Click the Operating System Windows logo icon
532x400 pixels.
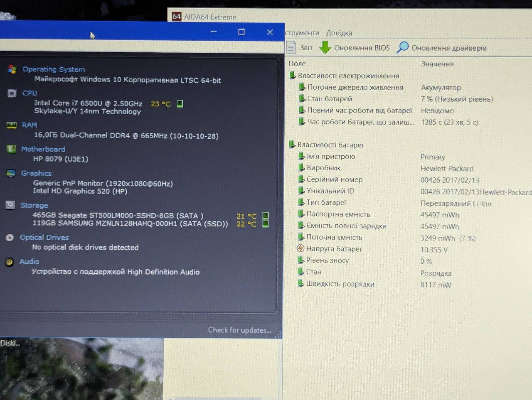(12, 69)
